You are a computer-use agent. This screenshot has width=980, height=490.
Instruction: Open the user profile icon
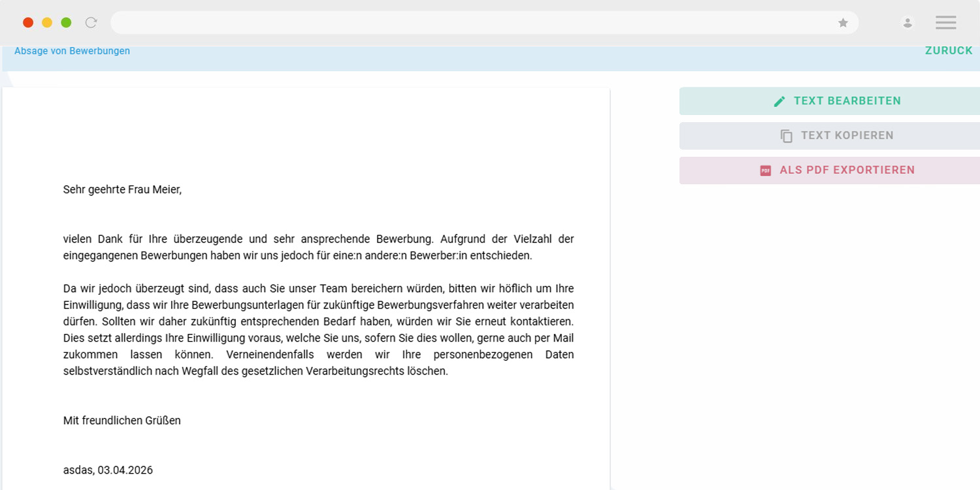(907, 23)
